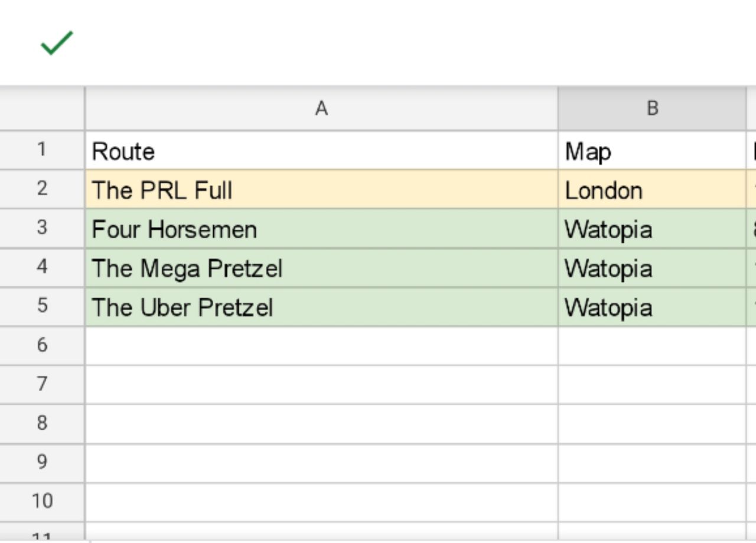The width and height of the screenshot is (756, 543).
Task: Select row 1 header
Action: pos(42,150)
